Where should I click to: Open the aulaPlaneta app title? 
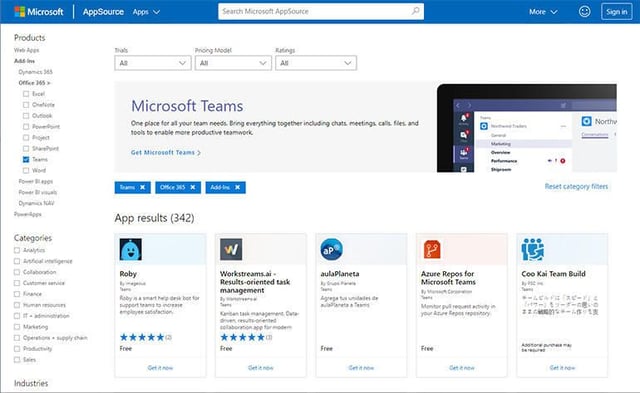click(340, 274)
